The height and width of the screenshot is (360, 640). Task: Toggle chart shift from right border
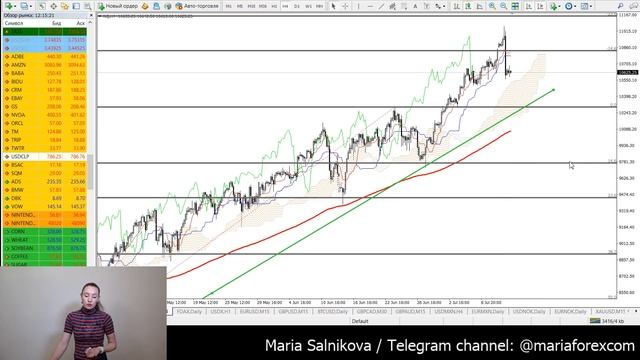point(540,6)
